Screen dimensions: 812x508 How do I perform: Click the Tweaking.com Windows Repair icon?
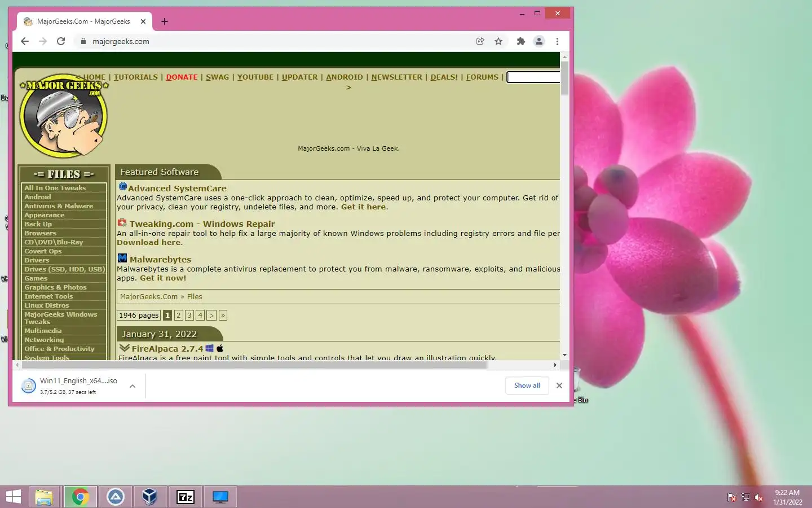click(x=122, y=222)
